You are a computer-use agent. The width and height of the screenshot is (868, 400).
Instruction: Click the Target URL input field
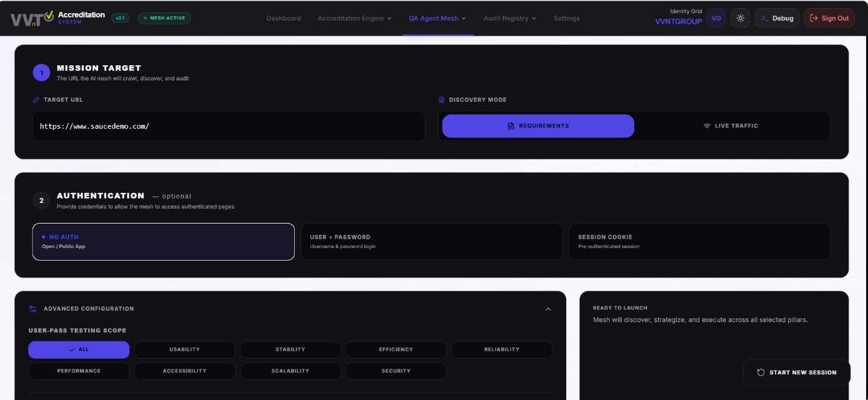229,126
